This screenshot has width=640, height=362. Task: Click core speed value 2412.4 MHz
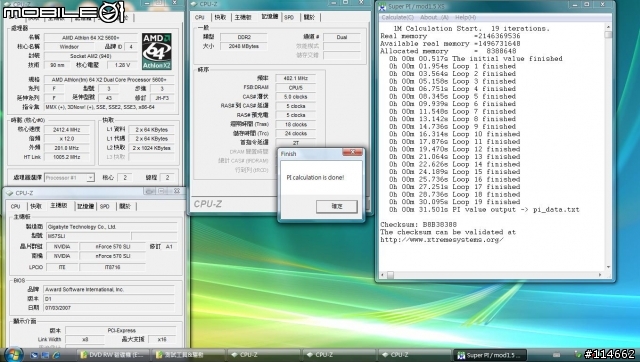click(67, 130)
